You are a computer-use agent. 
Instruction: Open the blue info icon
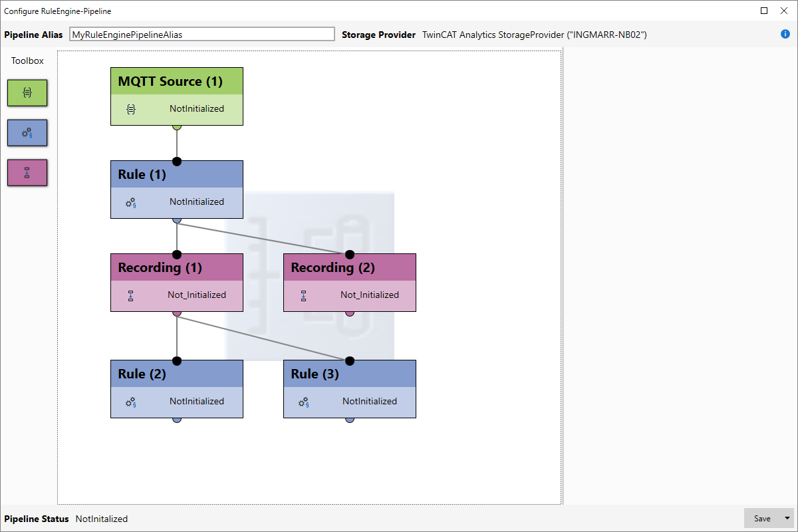[785, 34]
